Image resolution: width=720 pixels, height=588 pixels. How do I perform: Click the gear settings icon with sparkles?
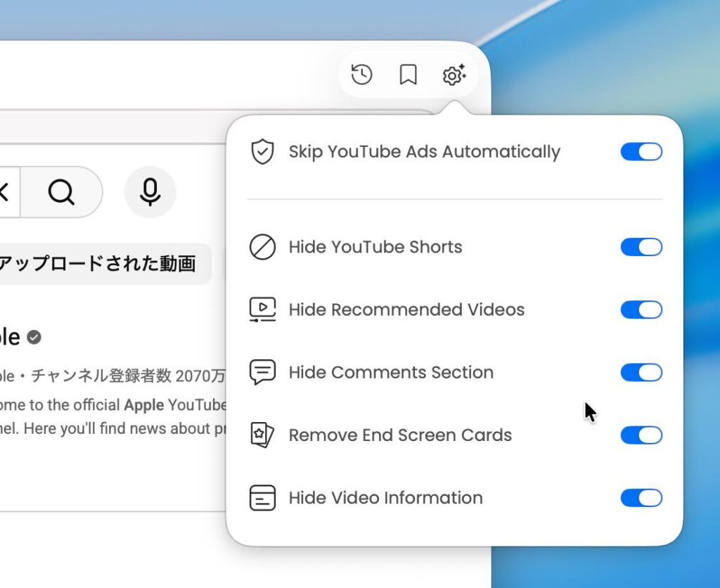pos(454,75)
